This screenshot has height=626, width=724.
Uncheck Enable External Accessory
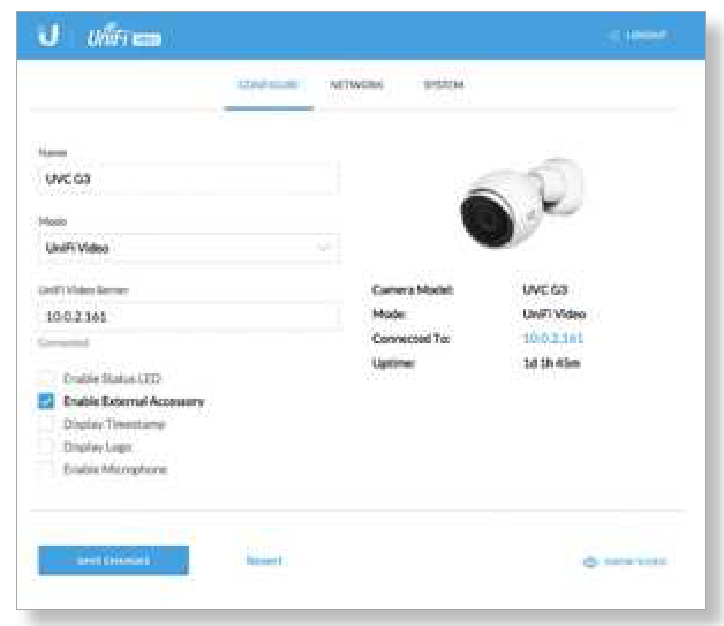pos(46,401)
